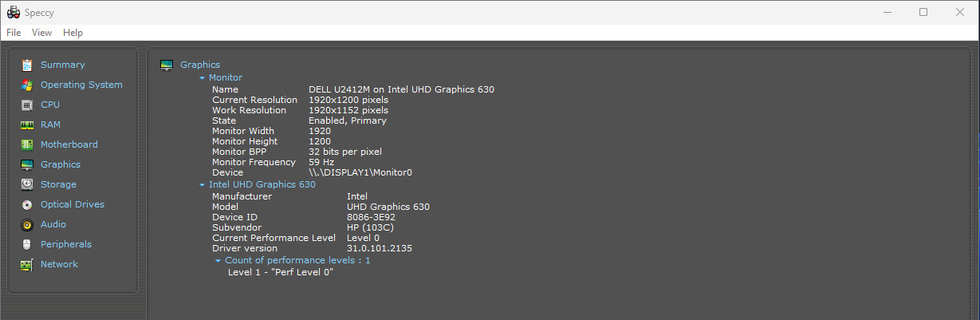Open the Help menu

(x=73, y=33)
